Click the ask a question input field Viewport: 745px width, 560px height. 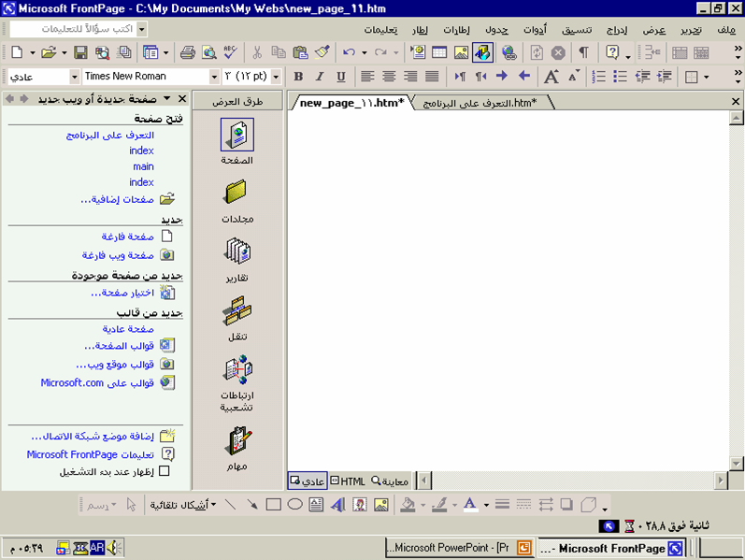tap(73, 29)
